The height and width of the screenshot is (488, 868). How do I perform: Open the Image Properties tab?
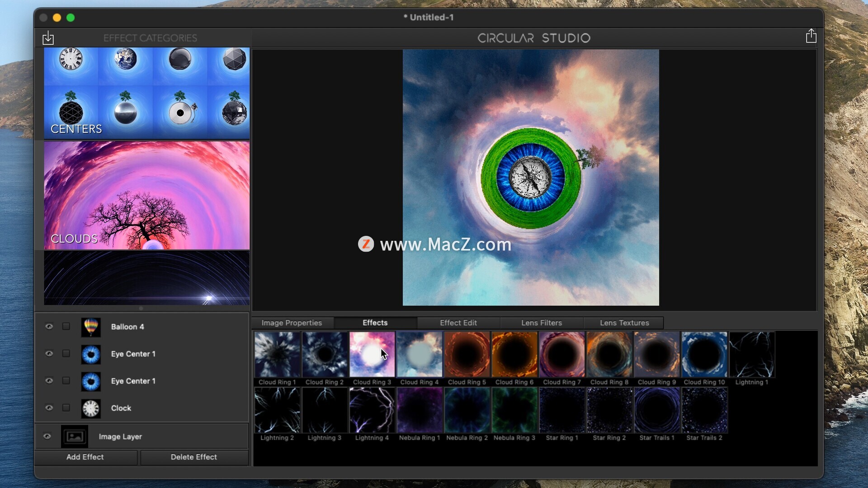click(x=292, y=323)
